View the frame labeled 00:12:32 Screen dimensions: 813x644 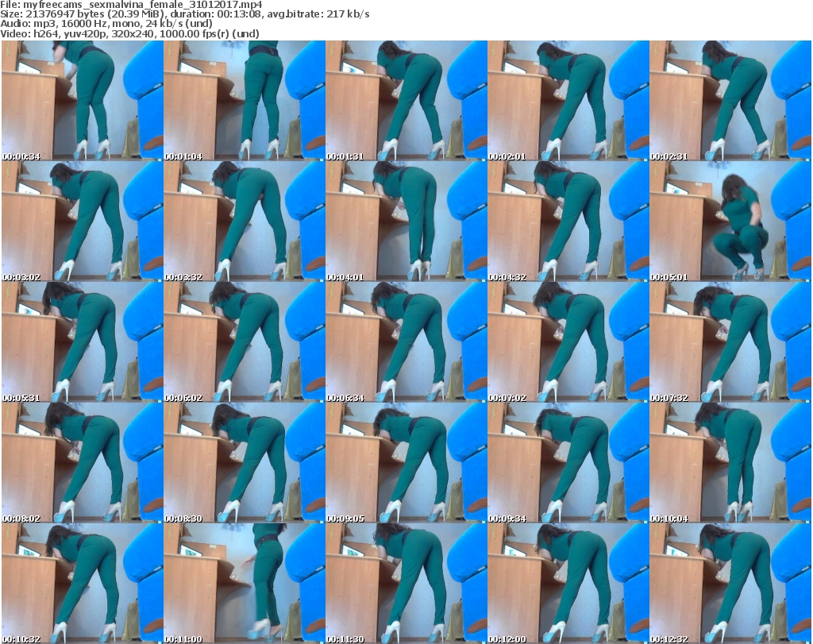pos(730,584)
